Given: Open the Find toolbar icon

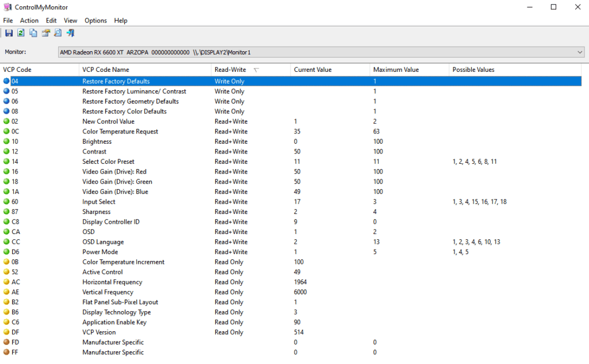Looking at the screenshot, I should pos(58,33).
